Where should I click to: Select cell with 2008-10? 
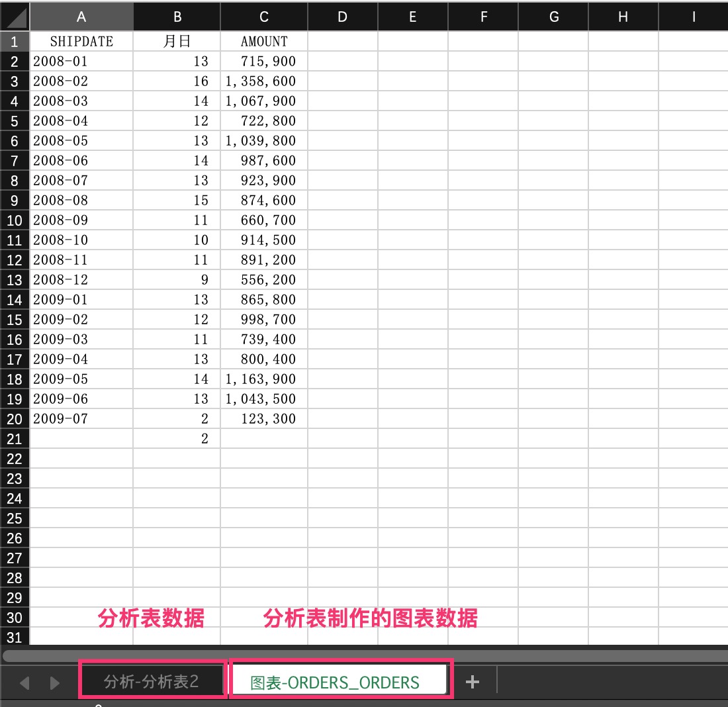coord(81,240)
